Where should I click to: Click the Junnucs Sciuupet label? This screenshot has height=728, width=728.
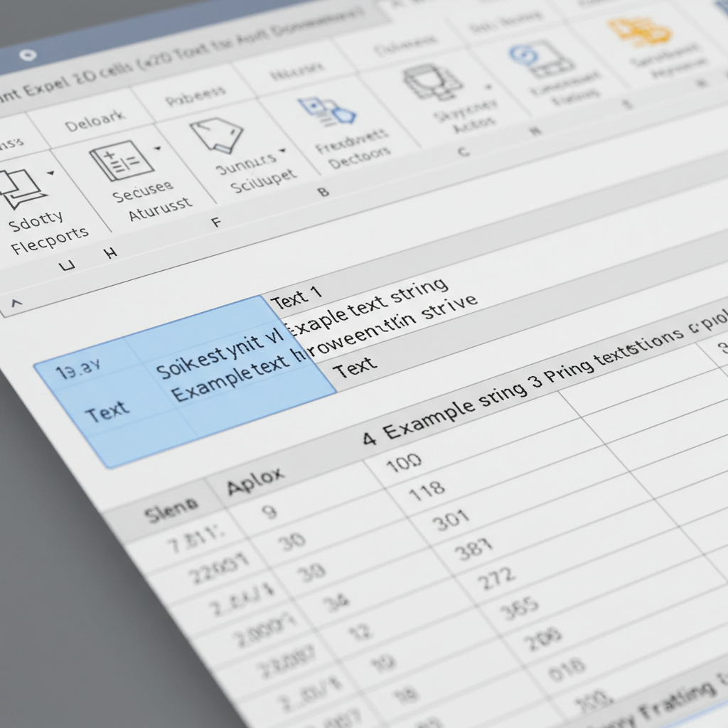[x=256, y=173]
